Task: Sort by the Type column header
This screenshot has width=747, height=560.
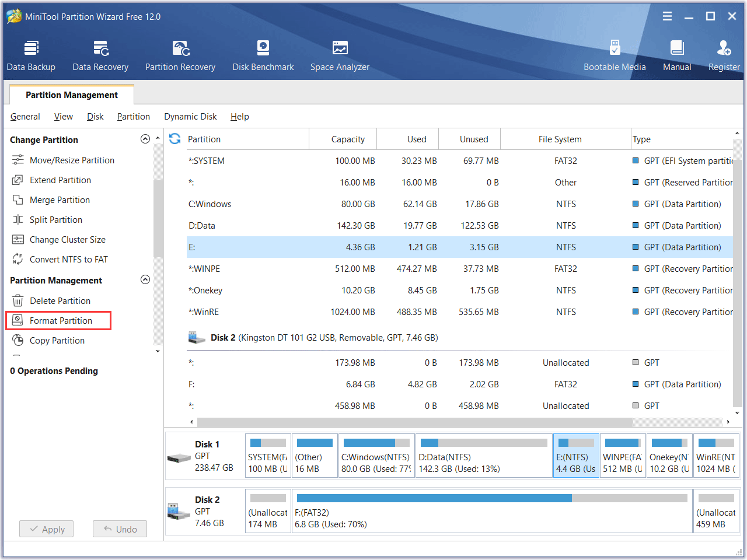Action: (x=682, y=139)
